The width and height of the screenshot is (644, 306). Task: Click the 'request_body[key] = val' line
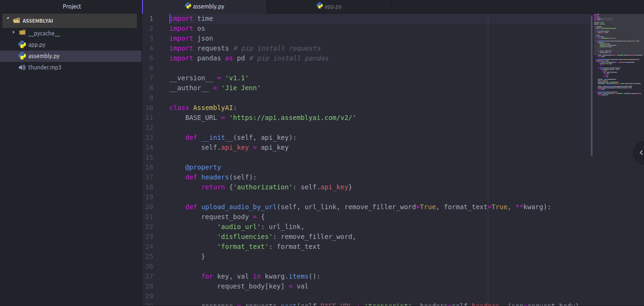pyautogui.click(x=263, y=286)
